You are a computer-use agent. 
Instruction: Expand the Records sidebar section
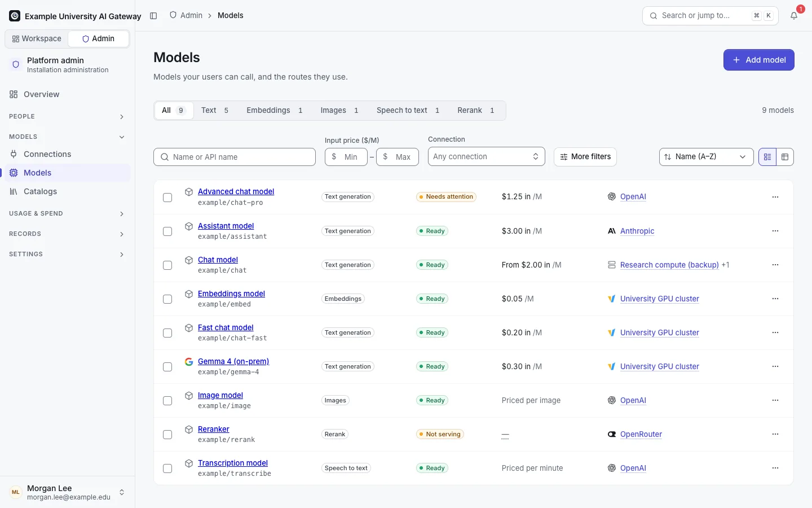[x=68, y=234]
